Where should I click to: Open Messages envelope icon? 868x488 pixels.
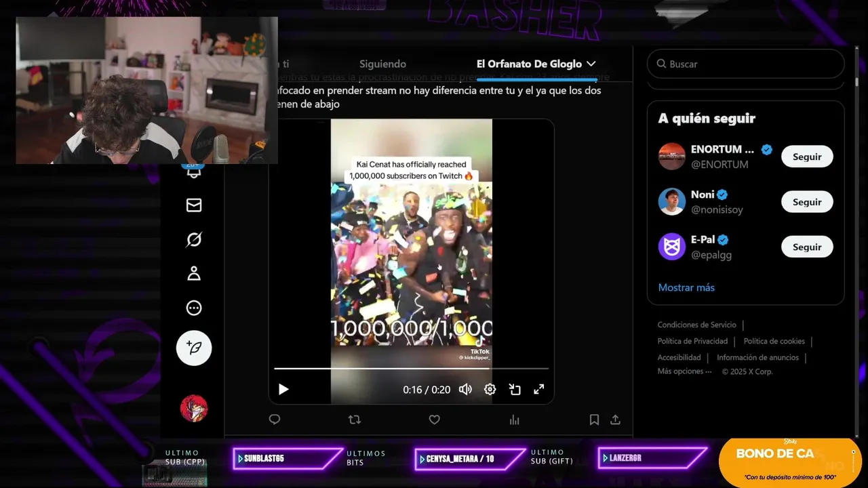(x=194, y=205)
